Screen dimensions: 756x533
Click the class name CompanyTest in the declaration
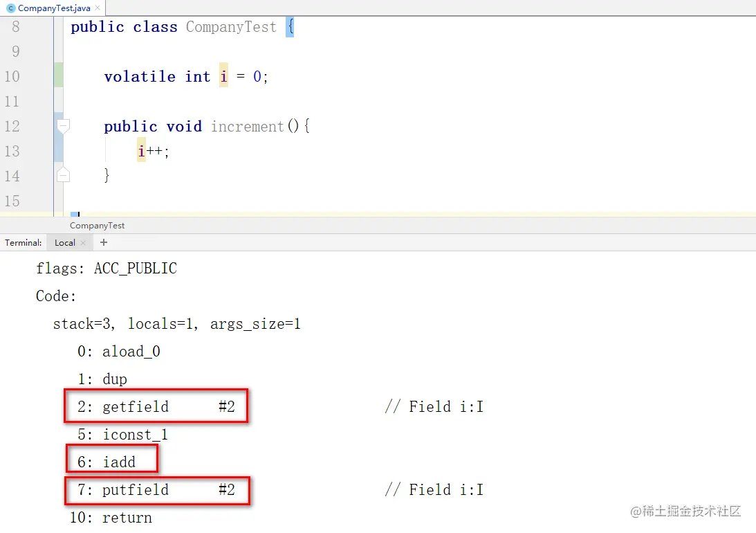pyautogui.click(x=232, y=26)
